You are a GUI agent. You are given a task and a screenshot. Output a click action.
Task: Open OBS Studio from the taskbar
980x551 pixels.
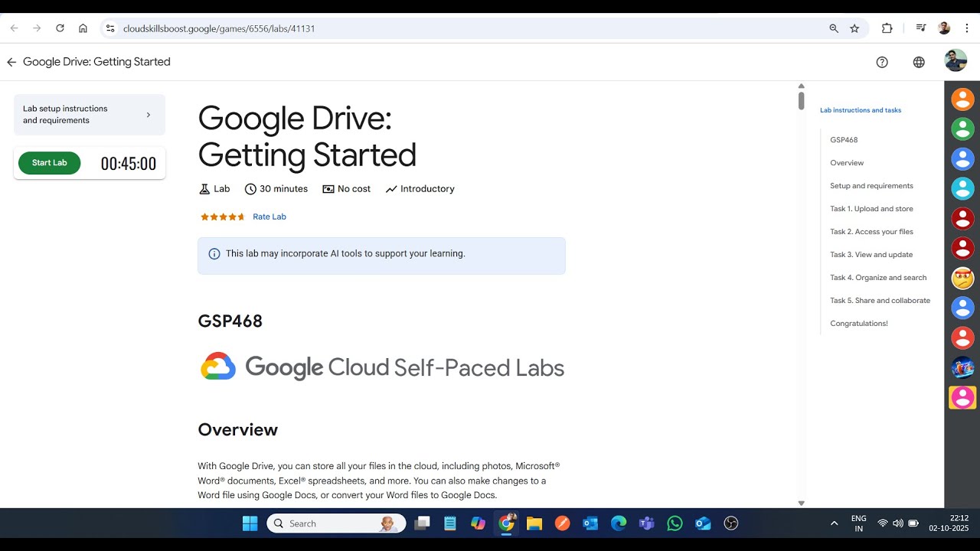click(x=731, y=523)
